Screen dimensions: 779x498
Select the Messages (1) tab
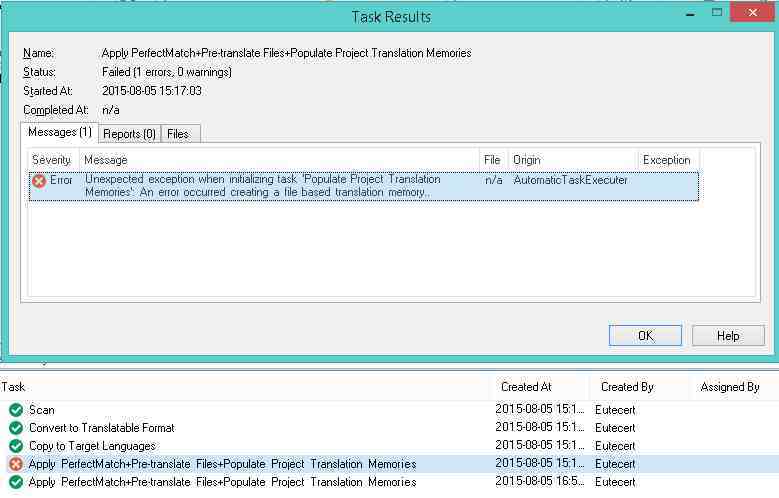pos(59,132)
